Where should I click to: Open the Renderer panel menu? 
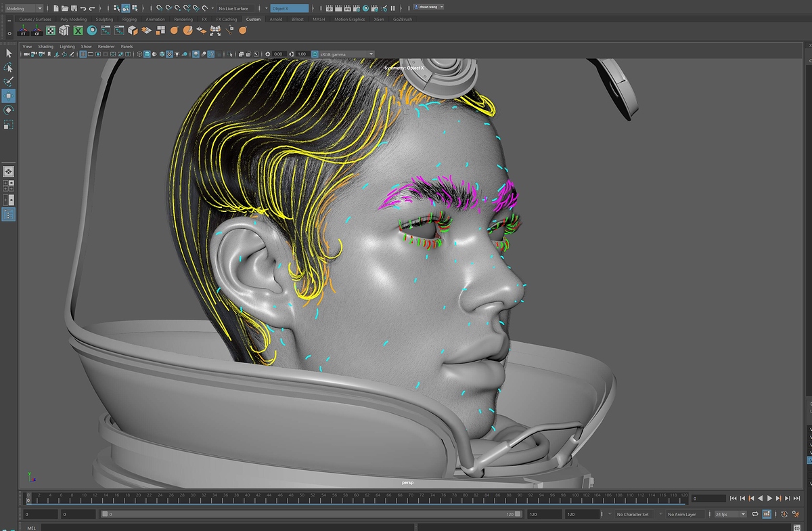(106, 46)
